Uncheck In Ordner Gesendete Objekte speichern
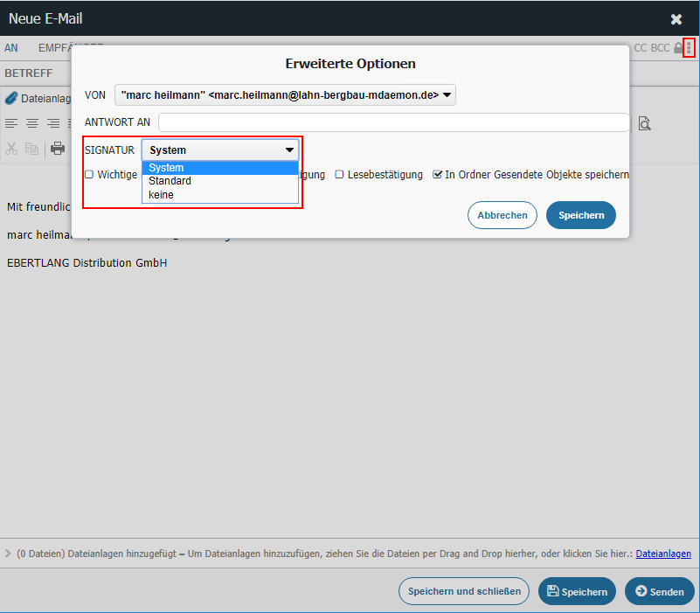The image size is (700, 613). pyautogui.click(x=438, y=175)
